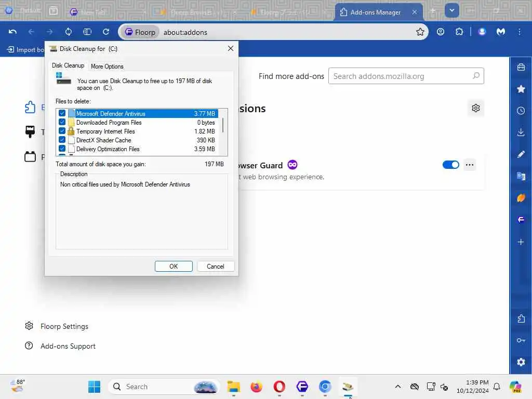This screenshot has width=532, height=399.
Task: Click the sync rotate icon in toolbar
Action: coord(68,32)
